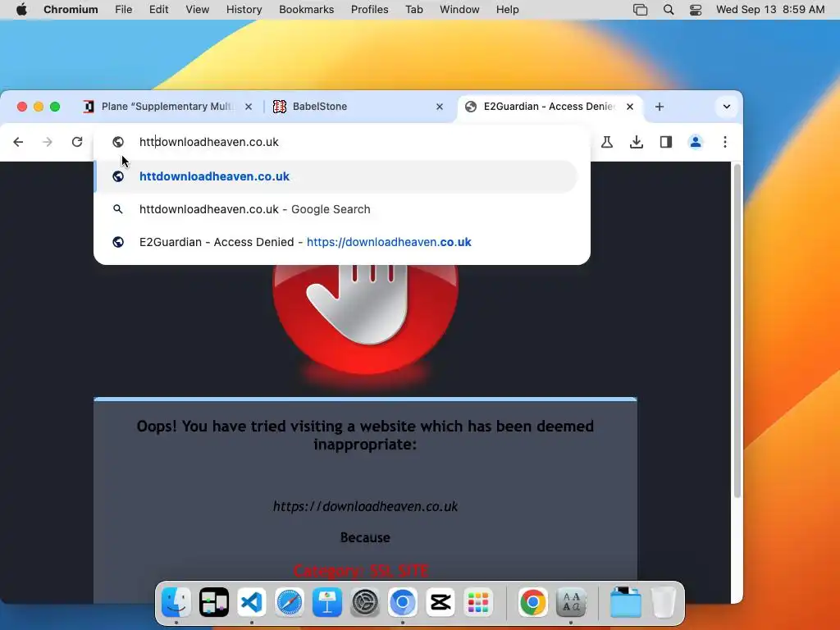Click the red "Category: SSL SITE" text
Screen dimensions: 840x630
point(361,571)
